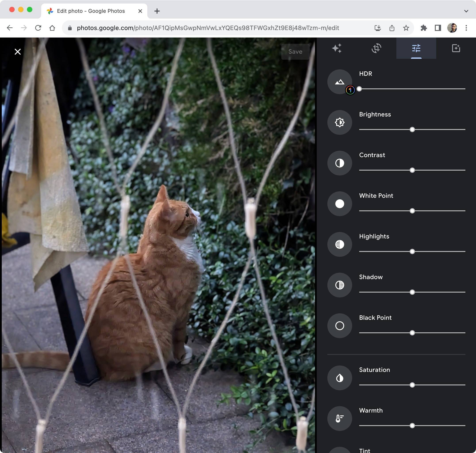Click the install app icon in address bar
Image resolution: width=476 pixels, height=453 pixels.
(378, 28)
